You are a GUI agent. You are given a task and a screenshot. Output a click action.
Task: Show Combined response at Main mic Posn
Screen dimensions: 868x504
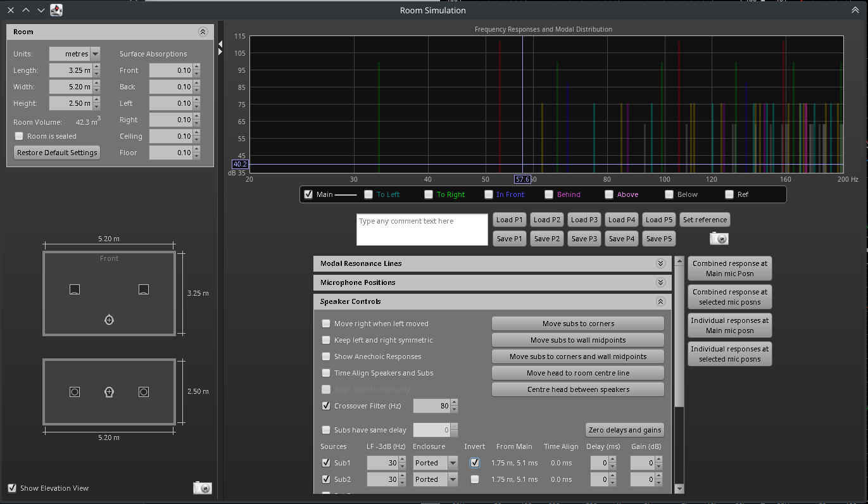point(730,268)
